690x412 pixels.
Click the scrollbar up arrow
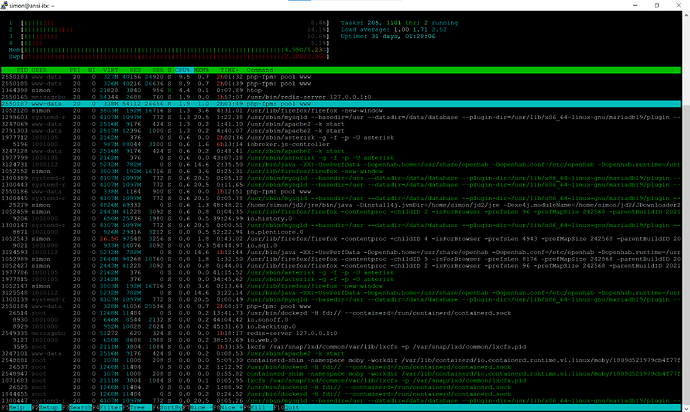(686, 15)
